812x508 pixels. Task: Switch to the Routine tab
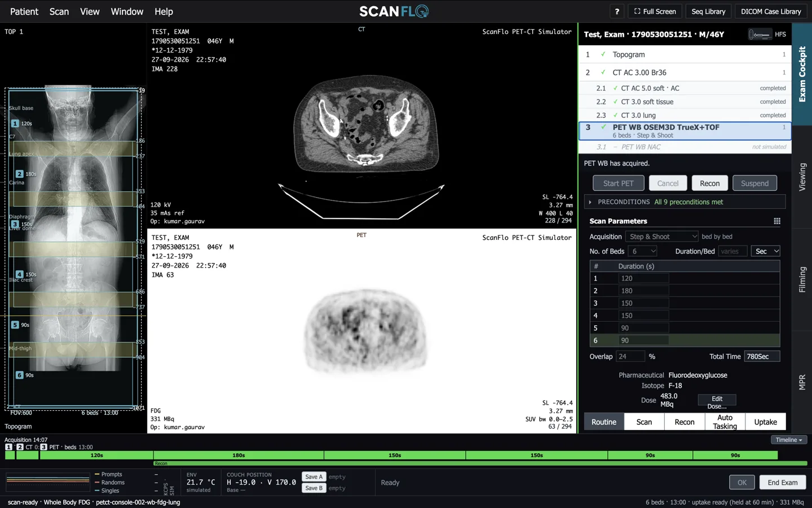[604, 422]
